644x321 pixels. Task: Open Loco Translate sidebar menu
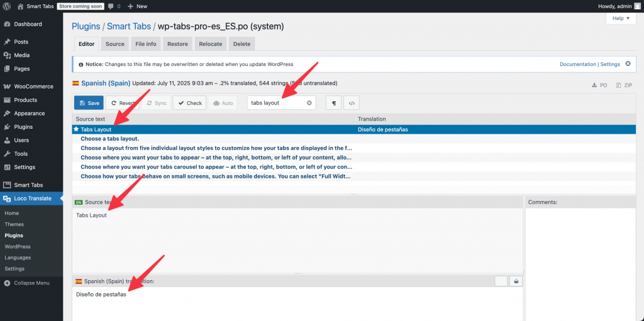coord(31,199)
